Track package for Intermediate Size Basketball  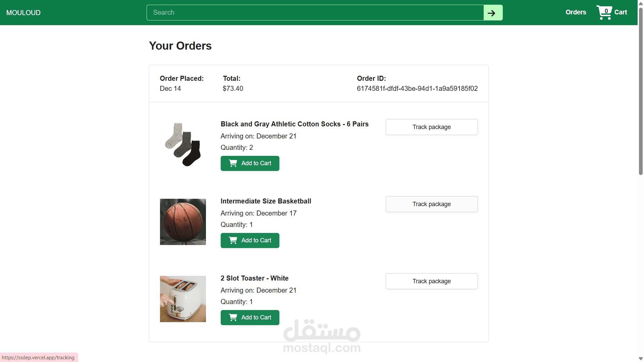click(431, 204)
